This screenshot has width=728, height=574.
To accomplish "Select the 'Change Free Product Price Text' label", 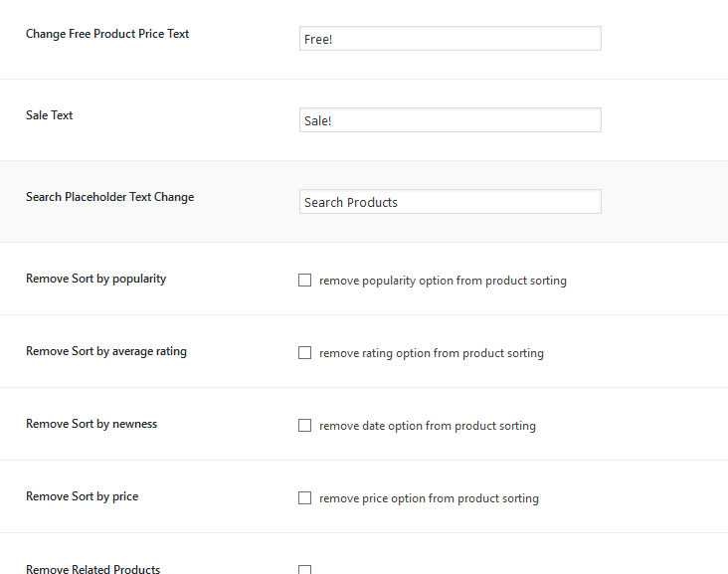I will (x=107, y=34).
